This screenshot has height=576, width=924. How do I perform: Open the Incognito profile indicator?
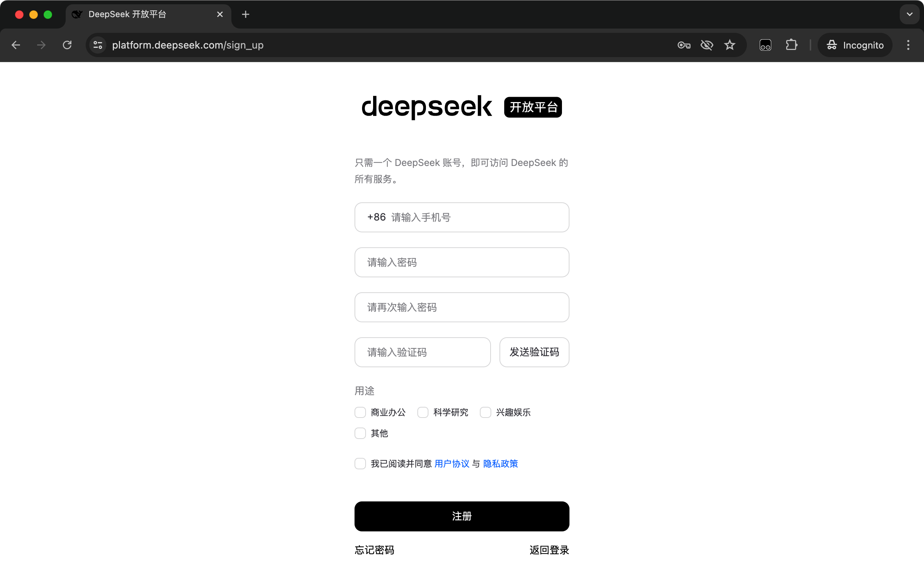(x=854, y=45)
